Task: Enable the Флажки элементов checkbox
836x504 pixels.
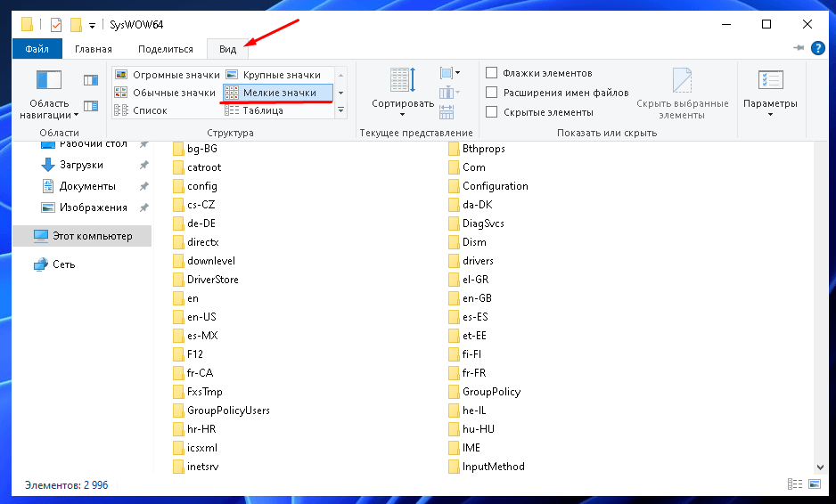Action: click(491, 73)
